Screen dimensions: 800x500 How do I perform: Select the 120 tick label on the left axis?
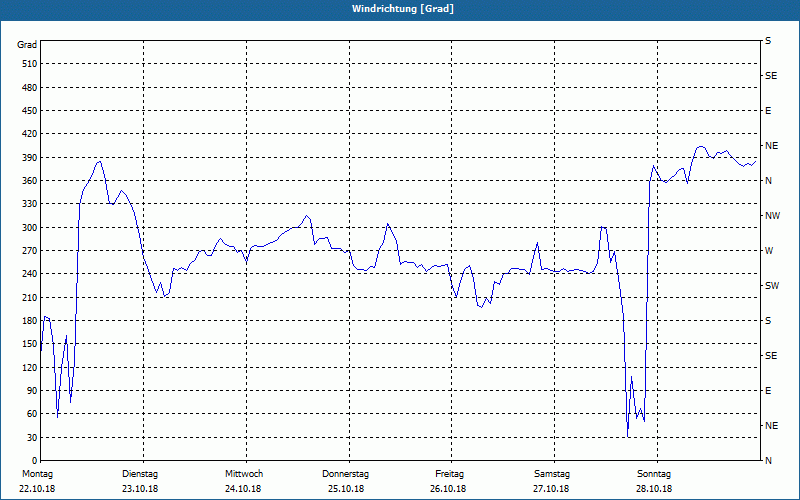29,367
